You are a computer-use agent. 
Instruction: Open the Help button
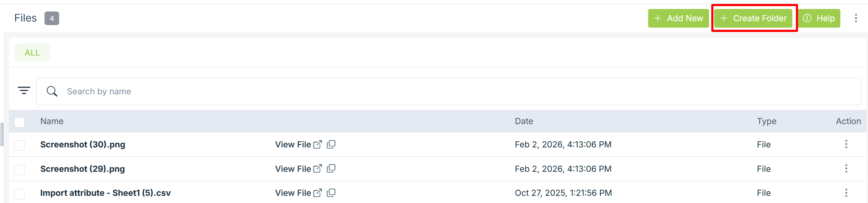pyautogui.click(x=819, y=18)
